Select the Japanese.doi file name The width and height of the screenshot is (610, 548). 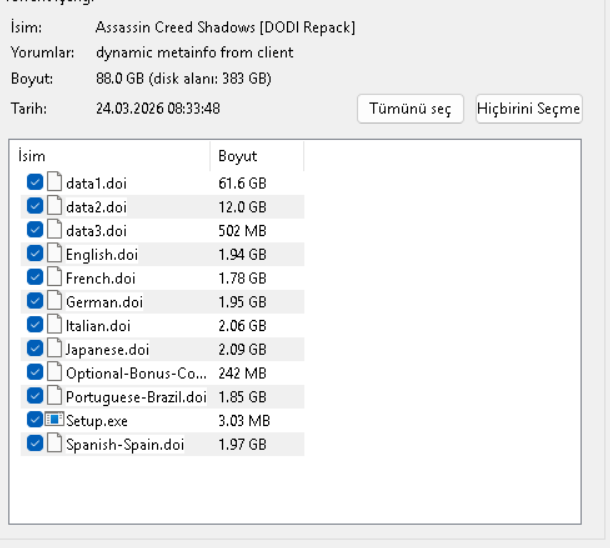(107, 350)
